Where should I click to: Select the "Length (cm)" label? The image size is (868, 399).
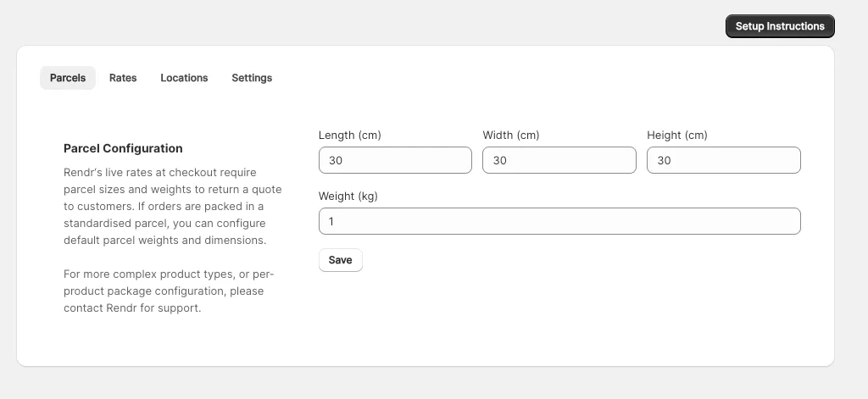click(x=350, y=135)
